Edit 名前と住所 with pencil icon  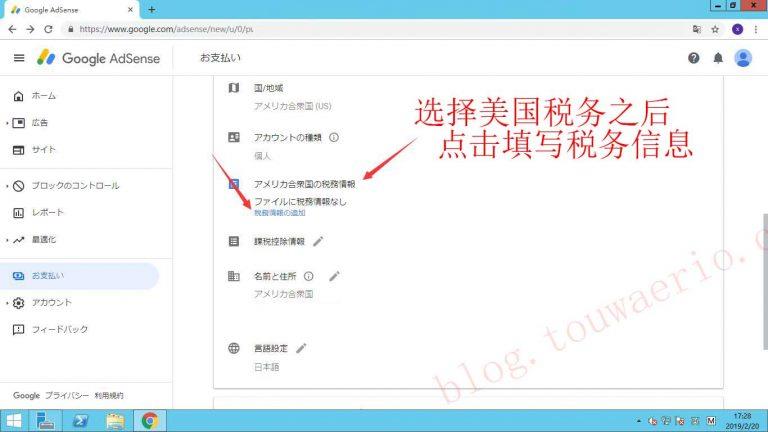pos(335,276)
